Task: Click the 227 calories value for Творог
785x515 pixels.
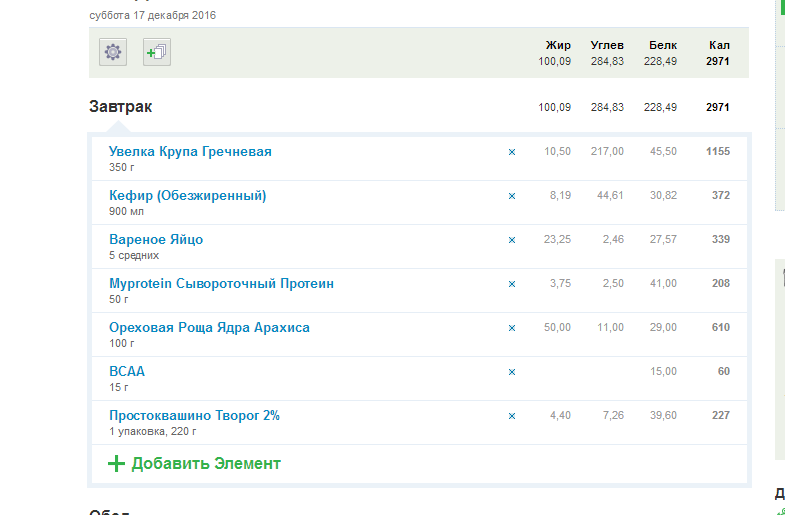Action: coord(721,416)
